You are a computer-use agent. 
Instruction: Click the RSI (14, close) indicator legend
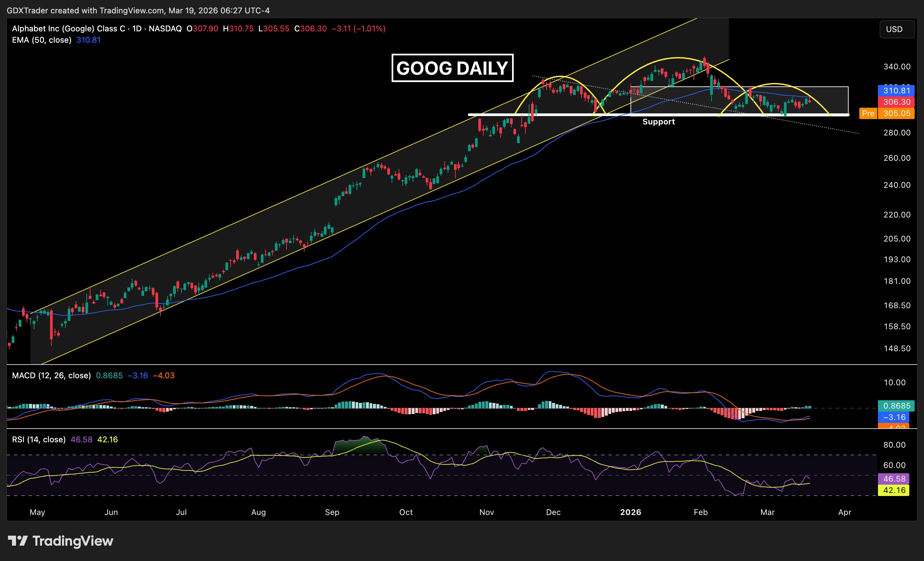pyautogui.click(x=39, y=440)
